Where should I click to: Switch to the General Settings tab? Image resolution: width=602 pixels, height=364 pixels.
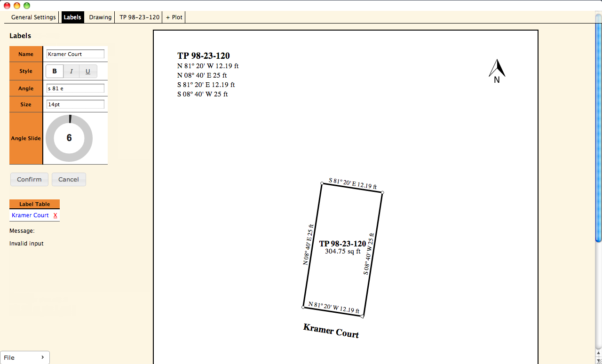(32, 17)
